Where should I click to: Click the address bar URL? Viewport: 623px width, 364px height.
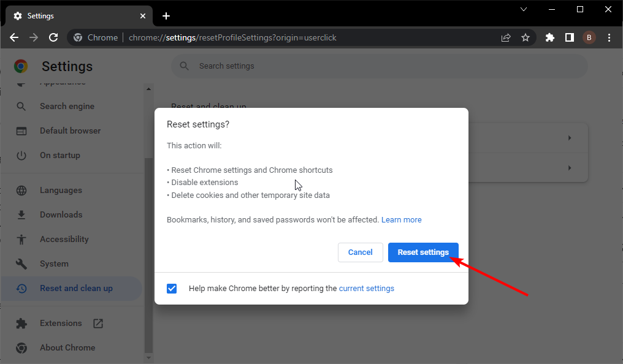(232, 38)
